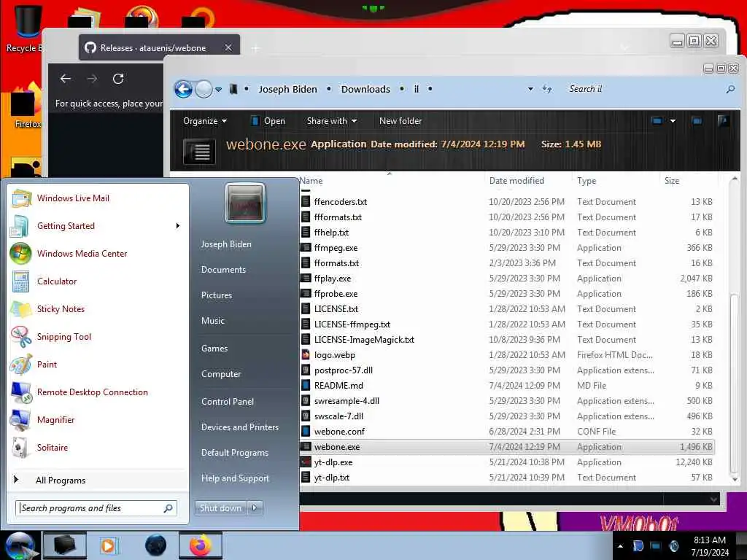
Task: Open Windows Live Mail from Start menu
Action: click(x=73, y=198)
